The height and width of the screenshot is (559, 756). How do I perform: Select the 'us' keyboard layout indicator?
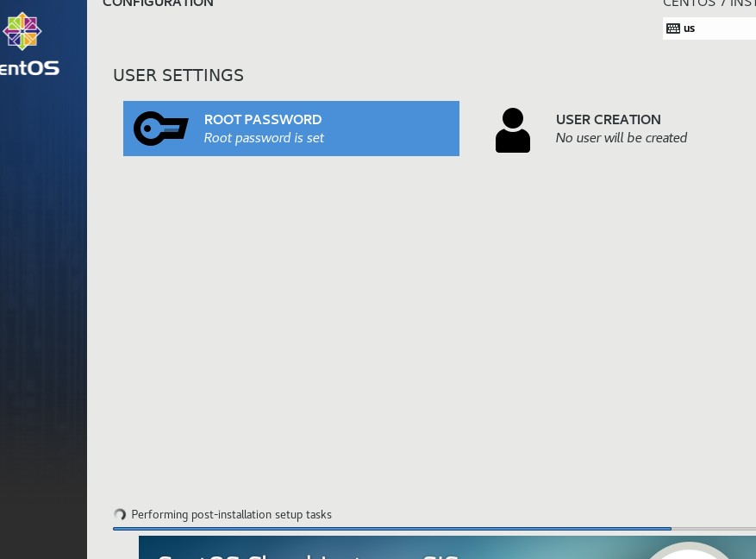(x=709, y=28)
